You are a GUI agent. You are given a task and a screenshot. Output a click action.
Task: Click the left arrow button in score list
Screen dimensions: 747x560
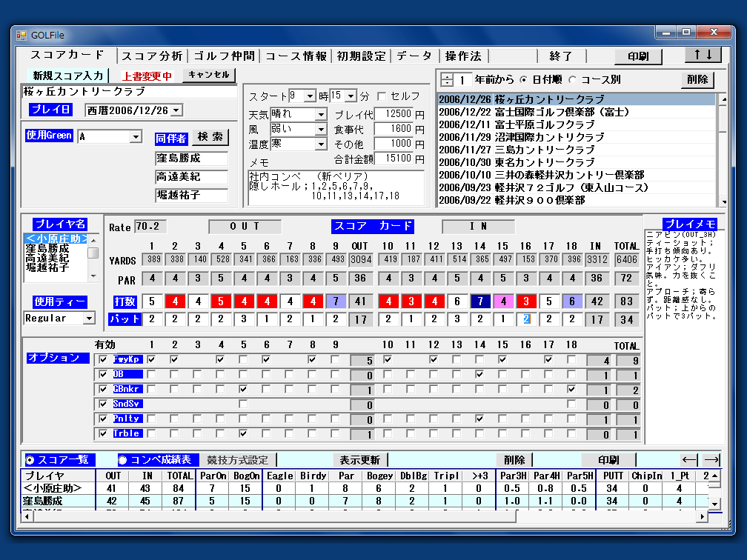click(x=689, y=460)
